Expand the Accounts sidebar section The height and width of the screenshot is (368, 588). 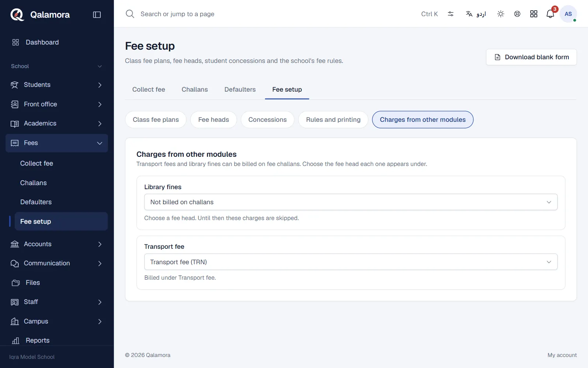pos(57,244)
